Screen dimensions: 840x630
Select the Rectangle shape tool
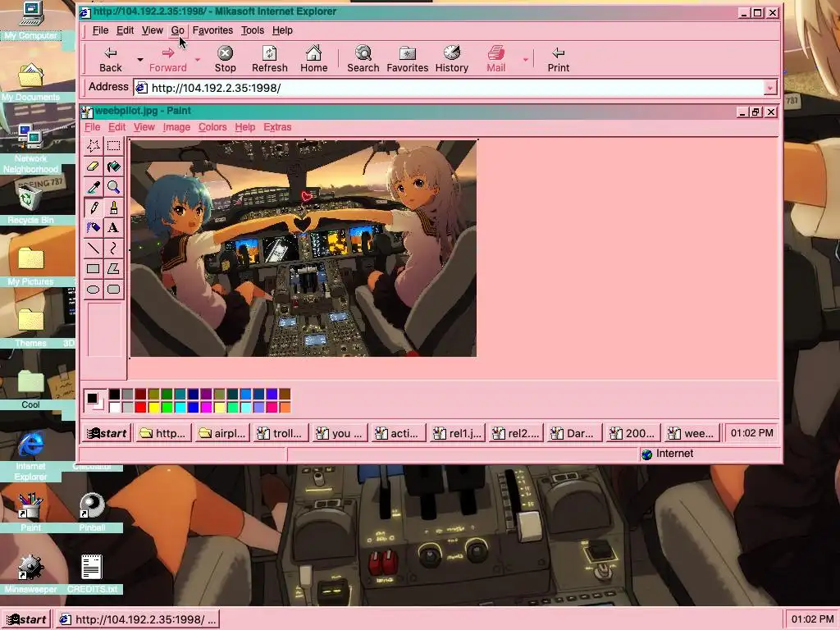click(94, 269)
